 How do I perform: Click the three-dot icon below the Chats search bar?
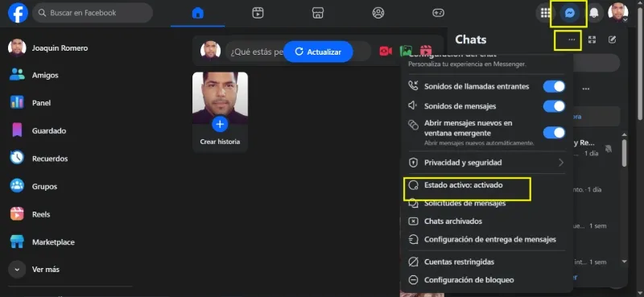coord(586,89)
